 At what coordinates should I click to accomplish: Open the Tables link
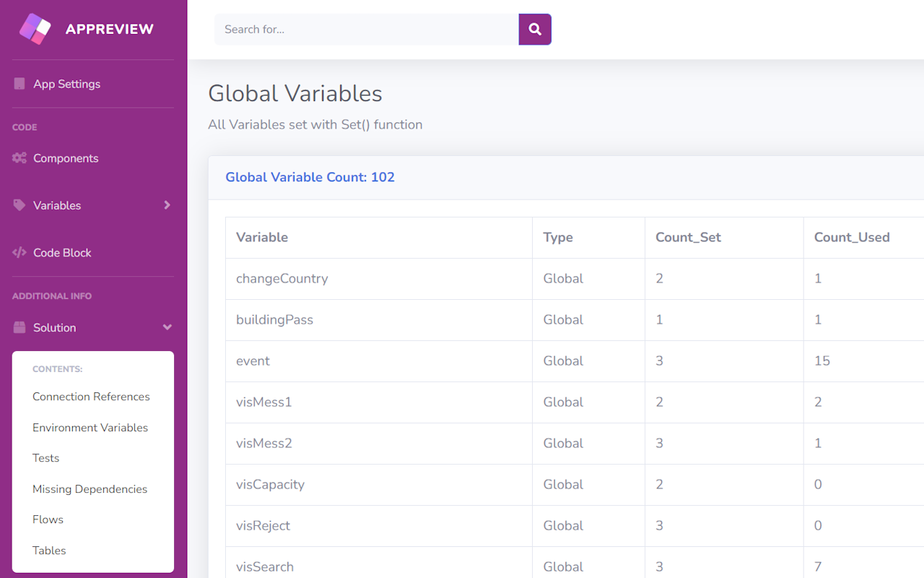coord(49,551)
